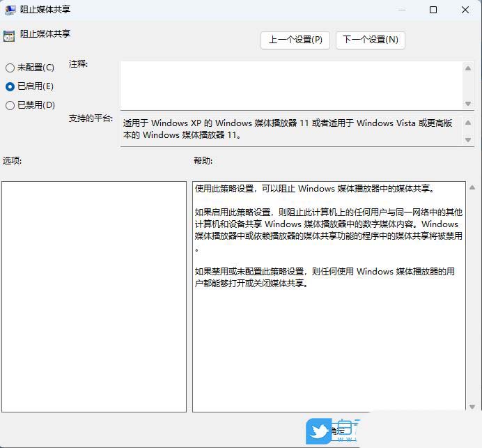Click down arrow of 注释 comment box
482x448 pixels.
[469, 102]
